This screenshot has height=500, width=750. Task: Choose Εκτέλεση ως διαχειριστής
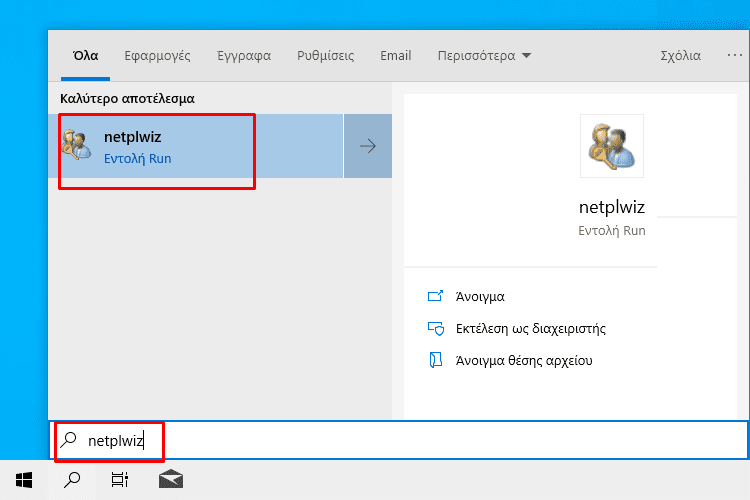[x=530, y=329]
